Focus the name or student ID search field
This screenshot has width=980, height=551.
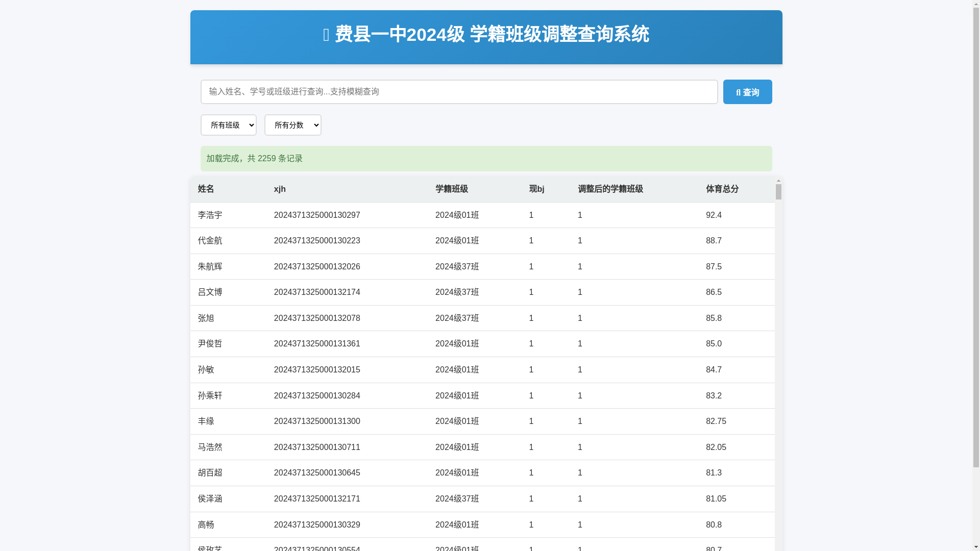coord(458,92)
